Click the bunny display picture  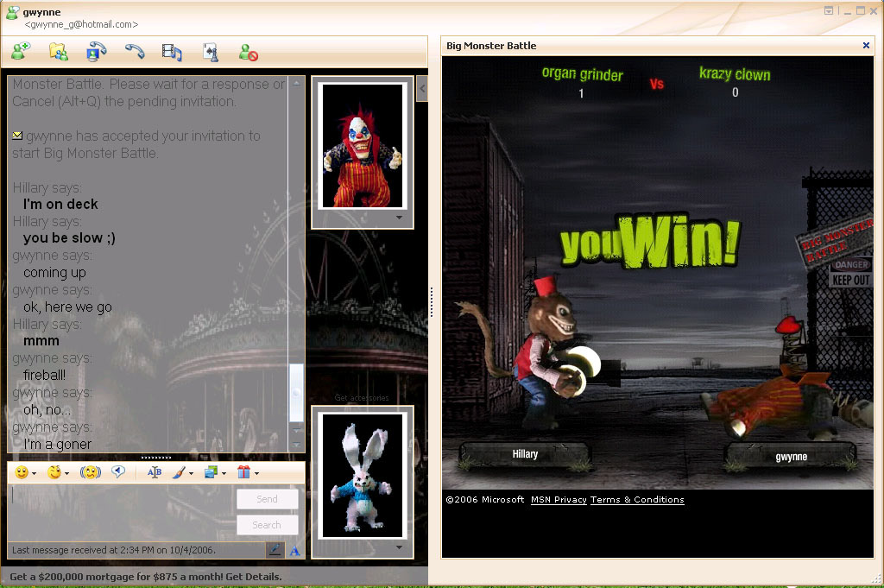click(362, 475)
